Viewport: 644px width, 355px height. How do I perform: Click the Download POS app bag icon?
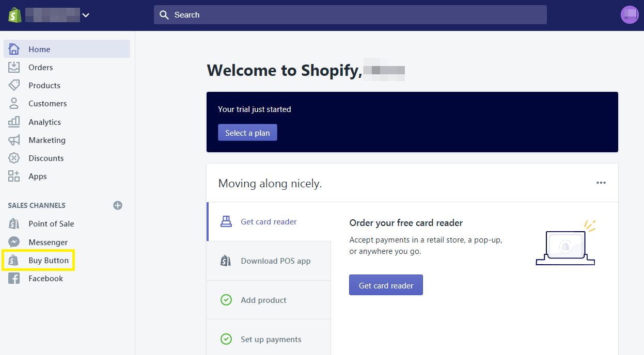(226, 261)
